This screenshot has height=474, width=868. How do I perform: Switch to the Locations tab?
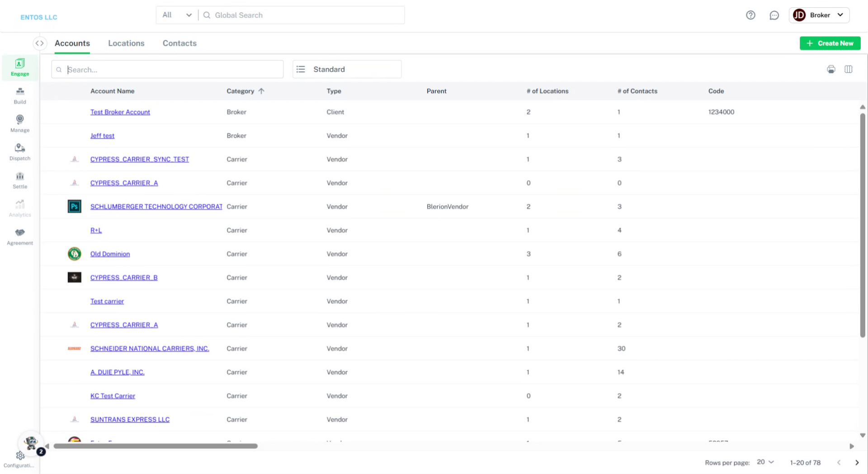126,43
